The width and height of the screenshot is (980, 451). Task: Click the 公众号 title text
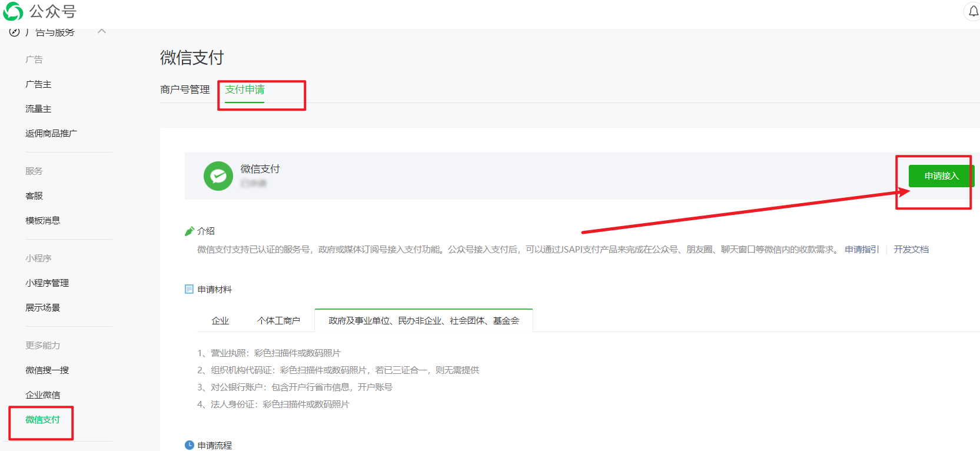click(x=53, y=11)
